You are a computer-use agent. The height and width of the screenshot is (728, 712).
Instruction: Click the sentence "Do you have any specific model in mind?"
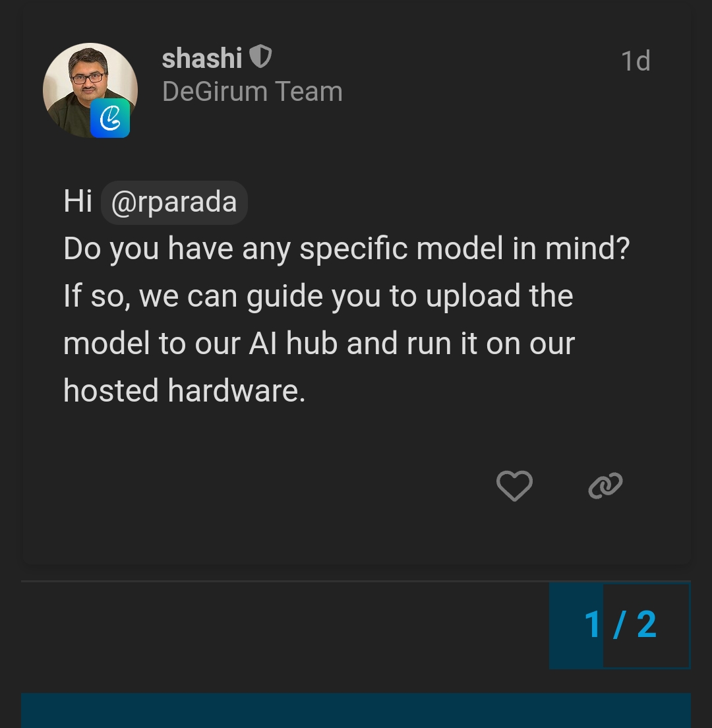point(346,249)
